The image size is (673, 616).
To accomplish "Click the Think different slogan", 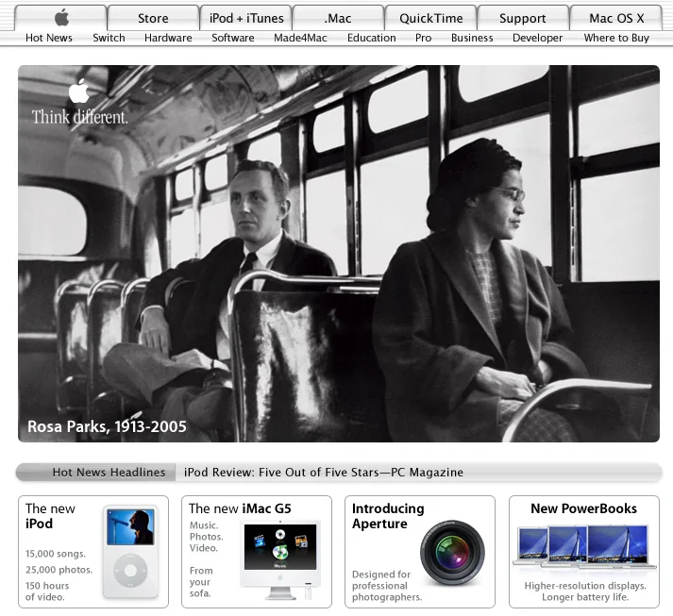I will pos(80,117).
